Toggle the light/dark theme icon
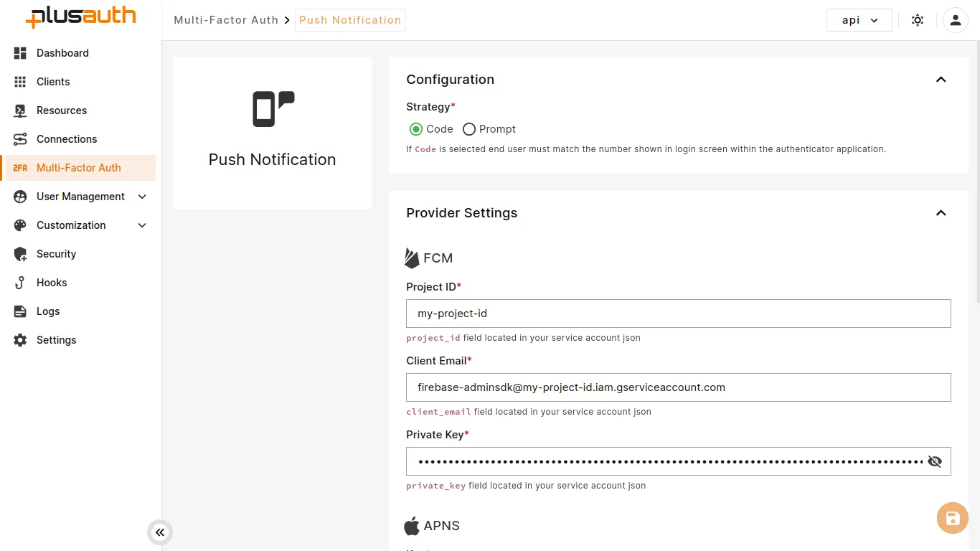 point(917,20)
